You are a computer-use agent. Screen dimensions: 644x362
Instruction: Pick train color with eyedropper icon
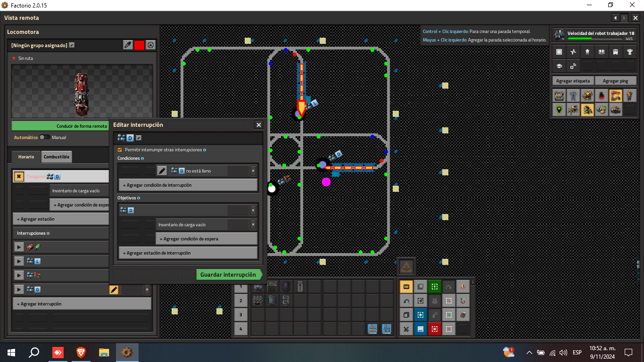coord(128,45)
